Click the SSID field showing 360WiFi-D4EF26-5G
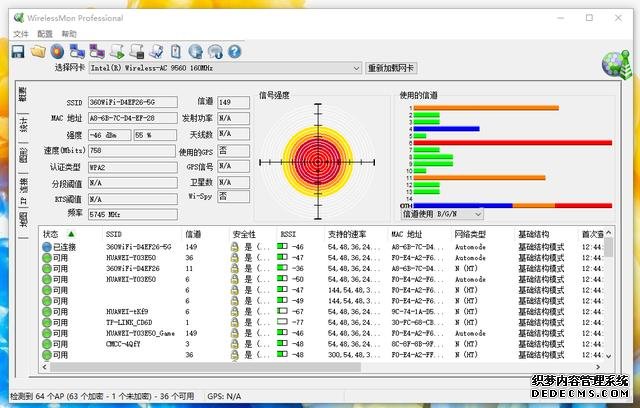This screenshot has width=640, height=408. [x=133, y=102]
